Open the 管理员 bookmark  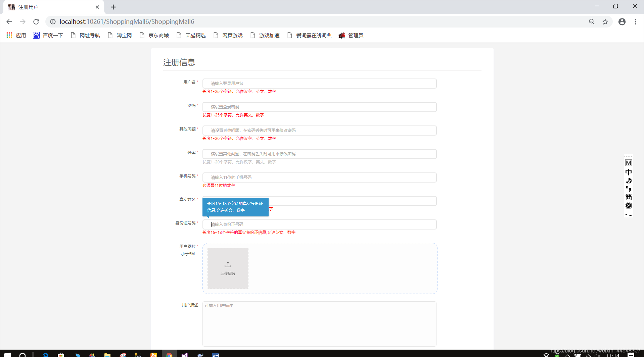[351, 35]
